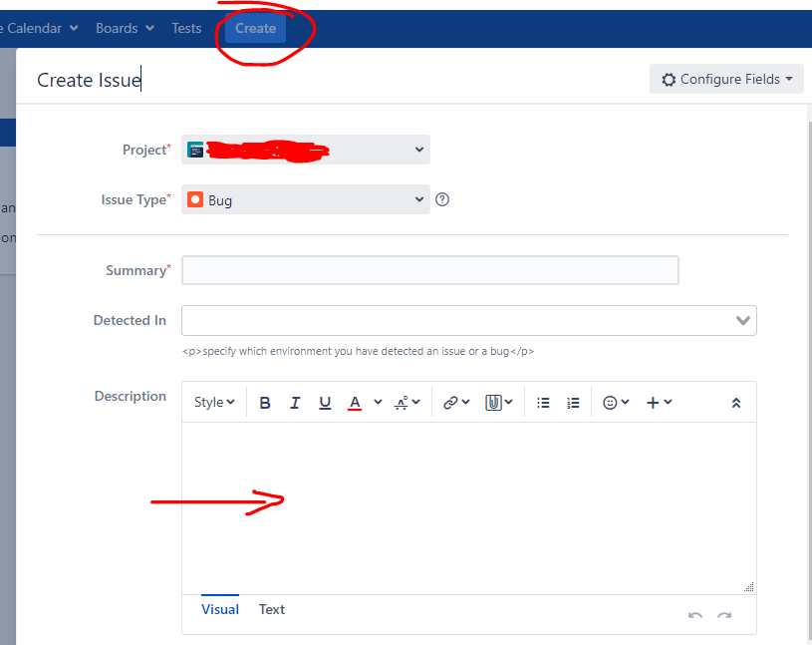Open the Tests menu item
Viewport: 812px width, 645px height.
pyautogui.click(x=186, y=28)
